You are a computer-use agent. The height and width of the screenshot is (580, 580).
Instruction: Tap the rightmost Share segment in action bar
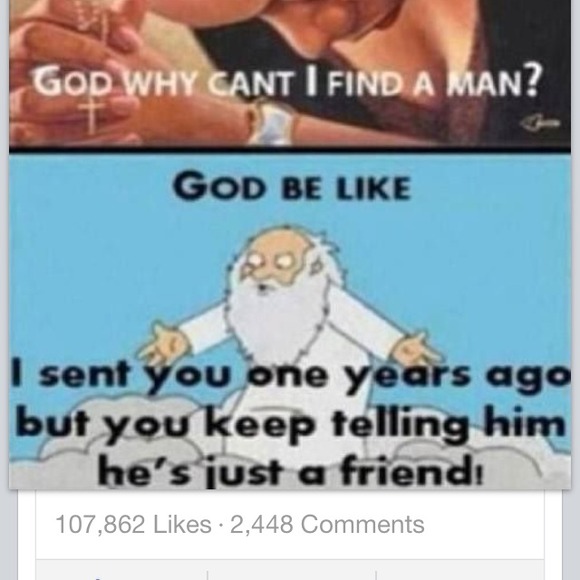[x=460, y=570]
